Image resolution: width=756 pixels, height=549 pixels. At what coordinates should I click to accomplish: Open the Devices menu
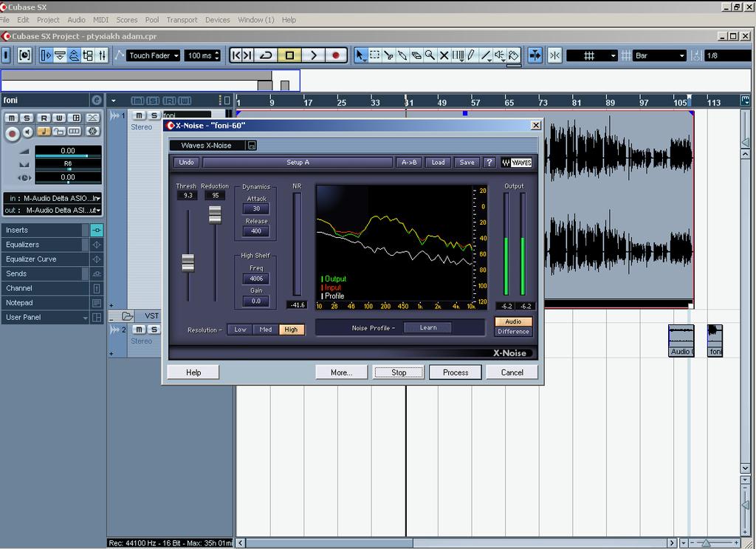[x=218, y=20]
